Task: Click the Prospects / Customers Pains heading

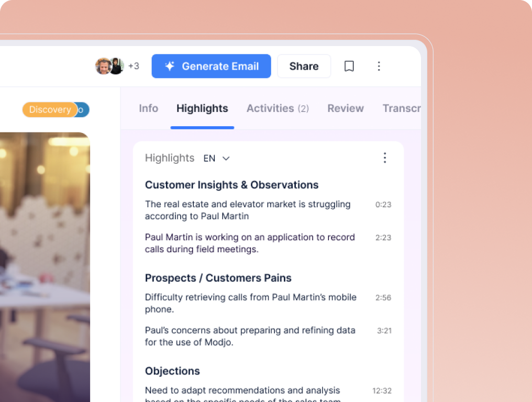Action: pos(218,278)
